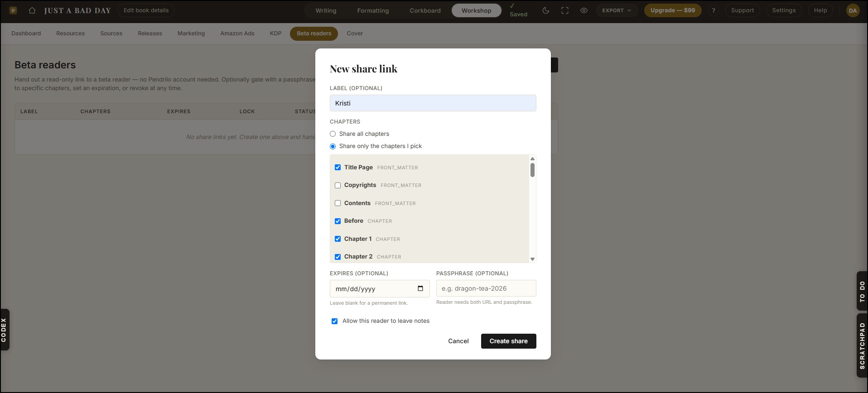Click the Create share button
Screen dimensions: 868x393
point(508,341)
